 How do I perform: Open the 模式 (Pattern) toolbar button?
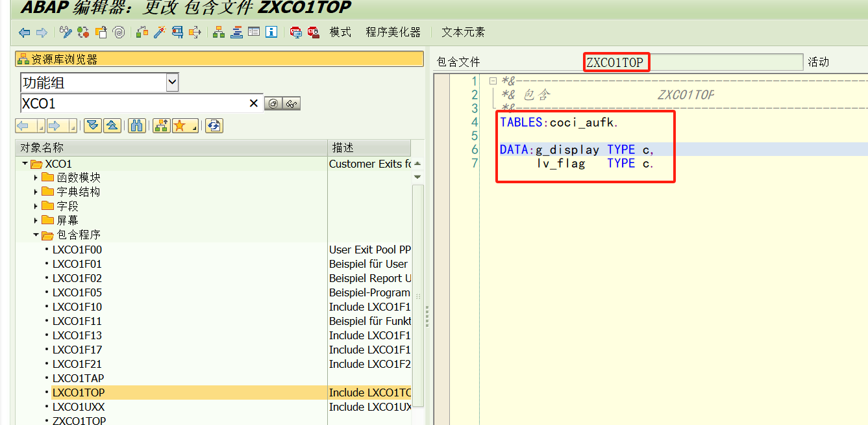click(340, 32)
